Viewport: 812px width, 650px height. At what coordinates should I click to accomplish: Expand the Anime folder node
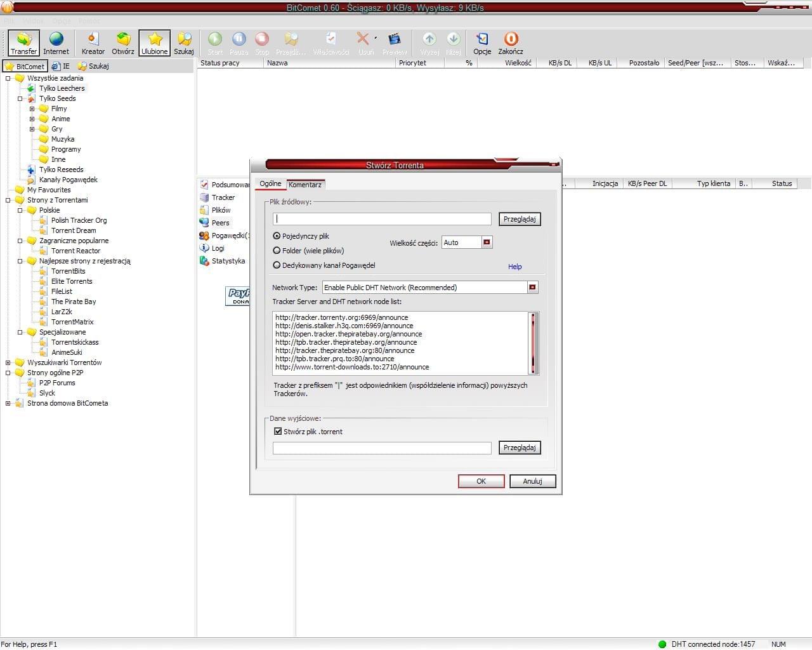(x=32, y=119)
